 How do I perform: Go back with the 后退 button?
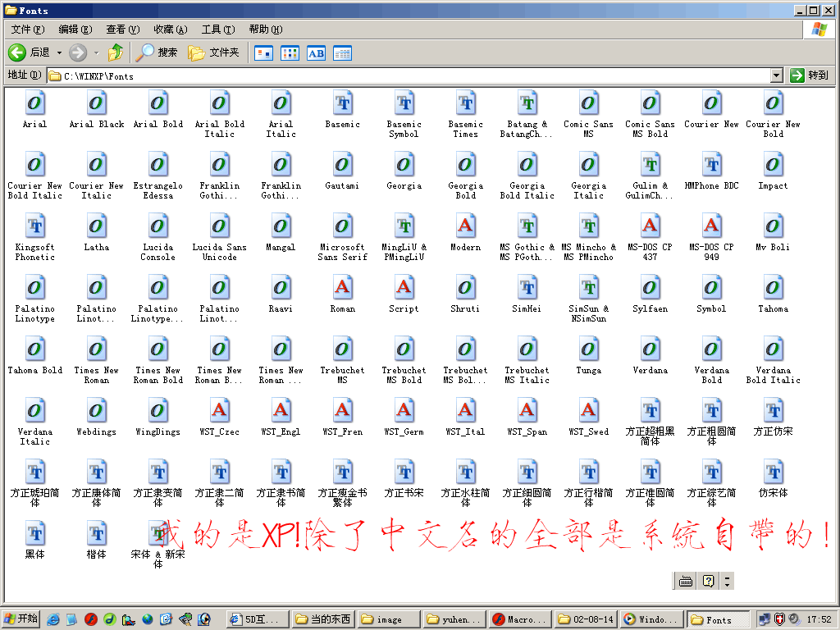[29, 52]
